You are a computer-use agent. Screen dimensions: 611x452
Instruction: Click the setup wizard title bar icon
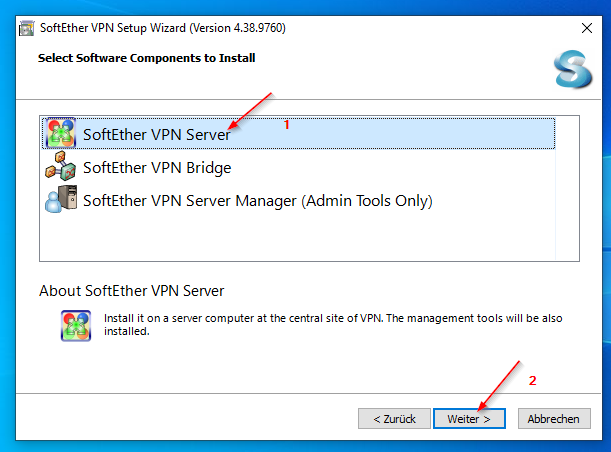pyautogui.click(x=26, y=28)
